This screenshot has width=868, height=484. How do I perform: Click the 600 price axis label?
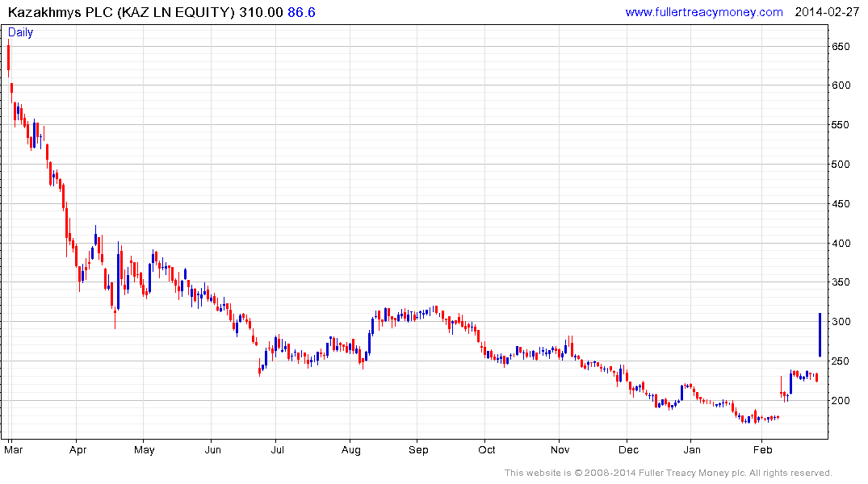[x=841, y=86]
